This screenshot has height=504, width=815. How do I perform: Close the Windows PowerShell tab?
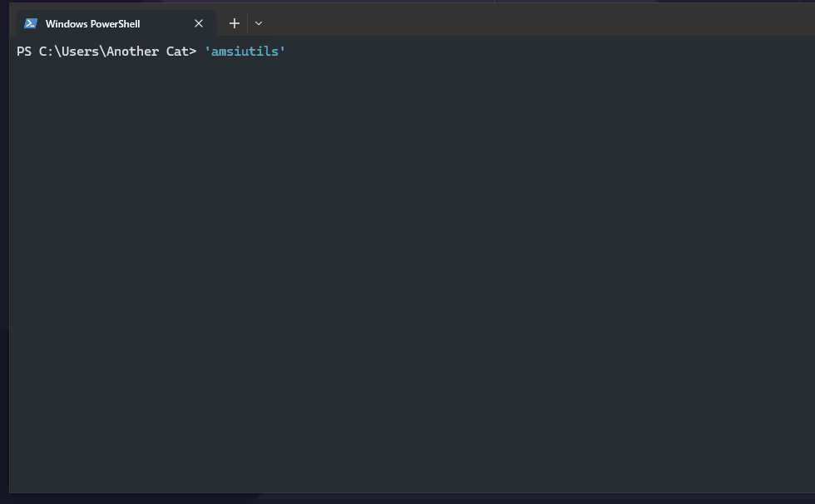tap(199, 23)
